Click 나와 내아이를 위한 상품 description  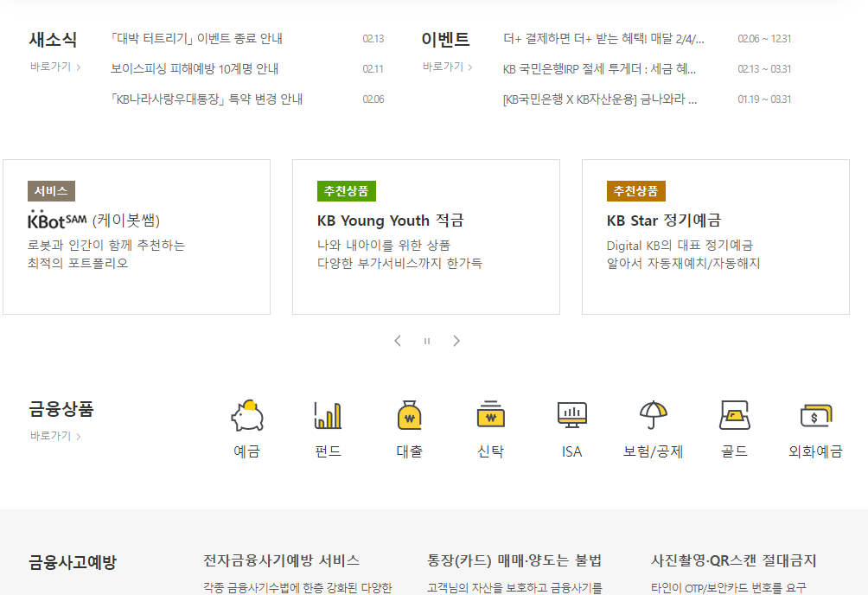click(x=384, y=245)
